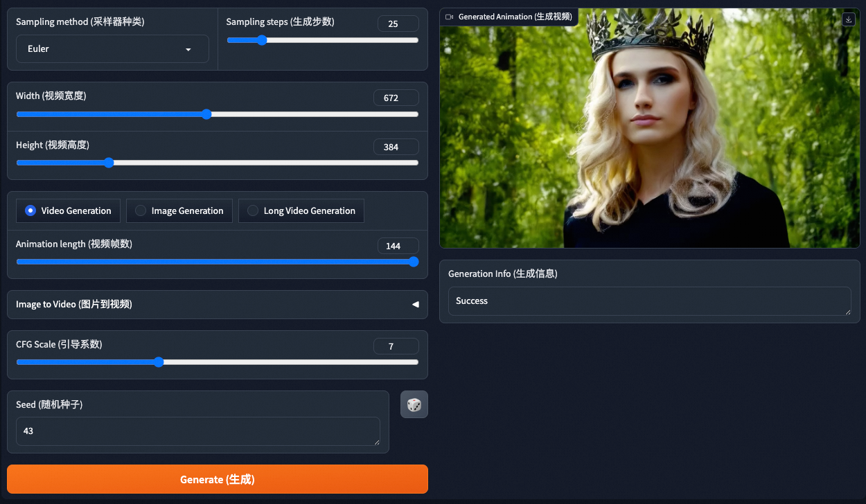The width and height of the screenshot is (866, 504).
Task: Click the Animation length (视频帧数) label
Action: tap(74, 244)
